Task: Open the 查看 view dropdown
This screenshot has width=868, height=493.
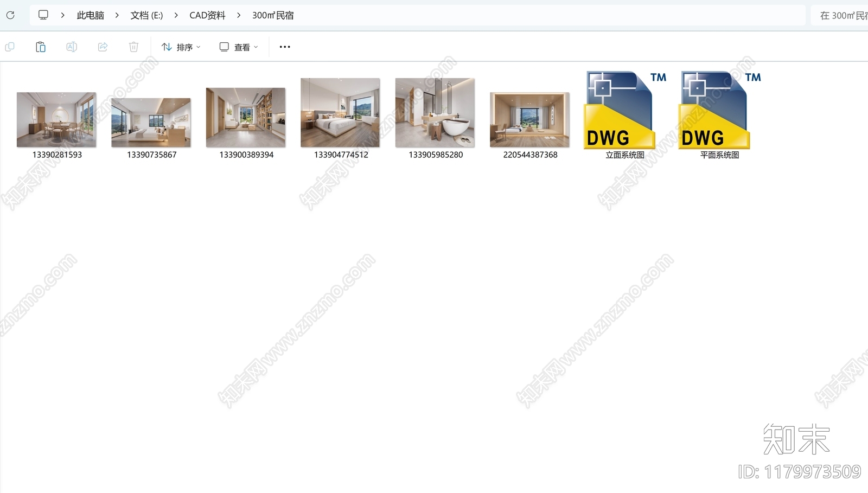Action: (x=239, y=47)
